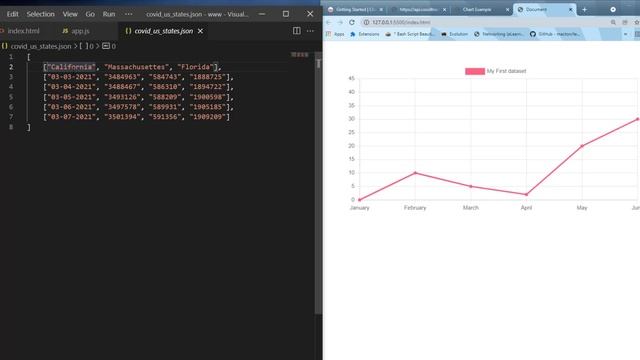Reload the browser page
This screenshot has width=640, height=360.
[352, 22]
